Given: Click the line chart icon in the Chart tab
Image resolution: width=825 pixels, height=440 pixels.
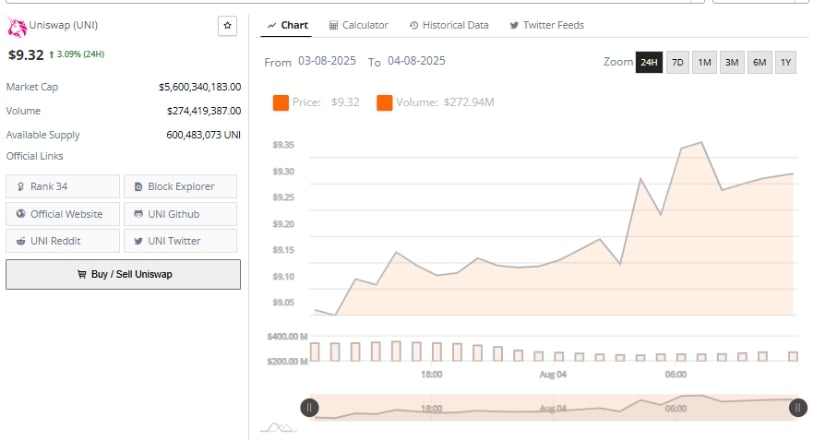Looking at the screenshot, I should pos(271,25).
